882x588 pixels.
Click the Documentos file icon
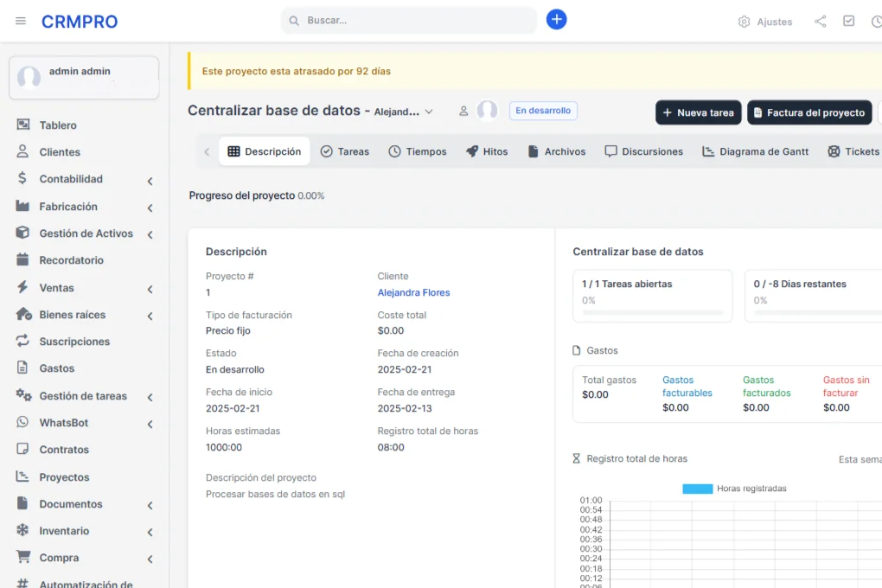(x=22, y=503)
